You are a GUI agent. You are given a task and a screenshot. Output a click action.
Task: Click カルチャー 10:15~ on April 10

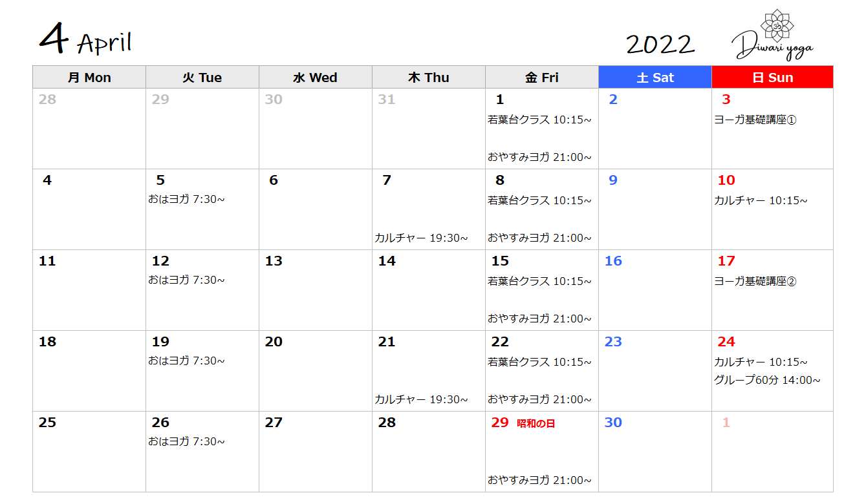coord(761,200)
